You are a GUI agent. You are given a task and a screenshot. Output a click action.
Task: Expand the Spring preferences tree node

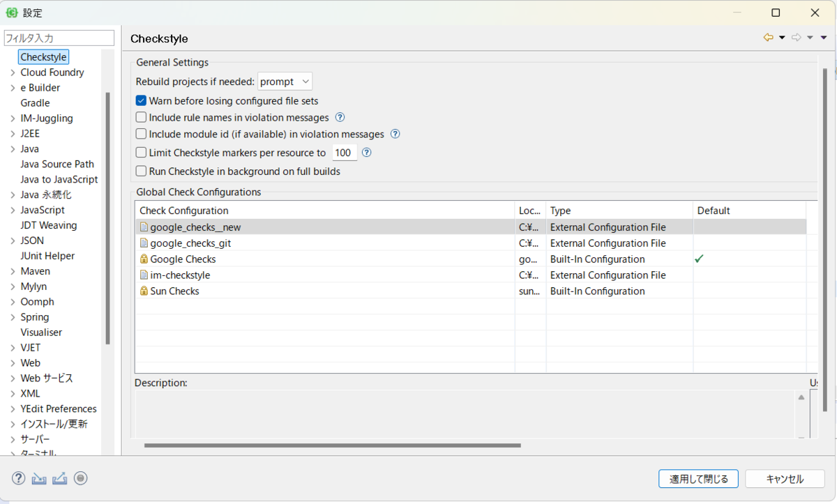click(x=13, y=317)
